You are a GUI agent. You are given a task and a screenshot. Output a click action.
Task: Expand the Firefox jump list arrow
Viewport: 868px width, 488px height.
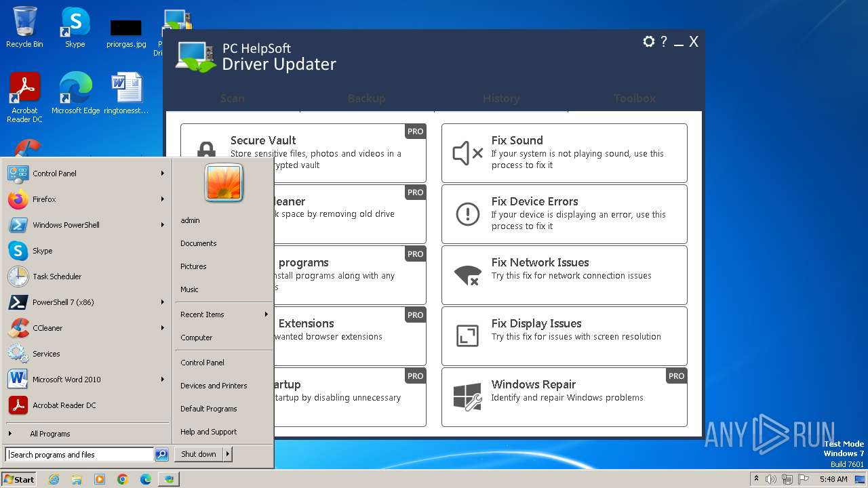click(163, 199)
